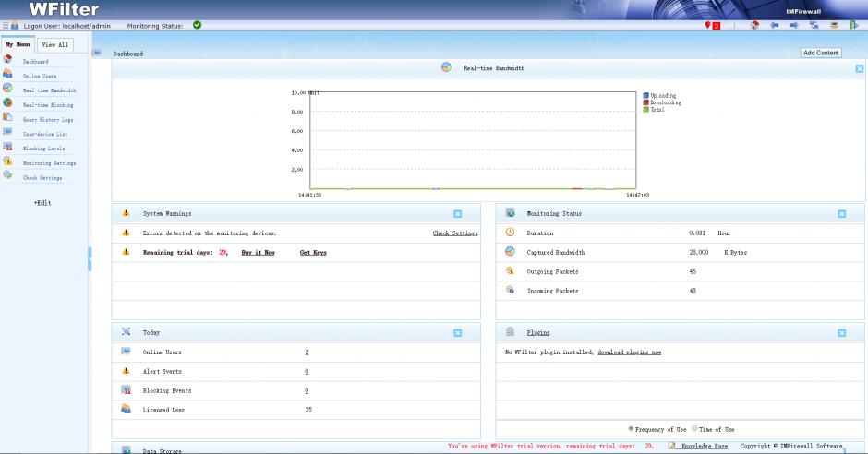The width and height of the screenshot is (868, 454).
Task: Click the Alert Events count link
Action: tap(307, 372)
